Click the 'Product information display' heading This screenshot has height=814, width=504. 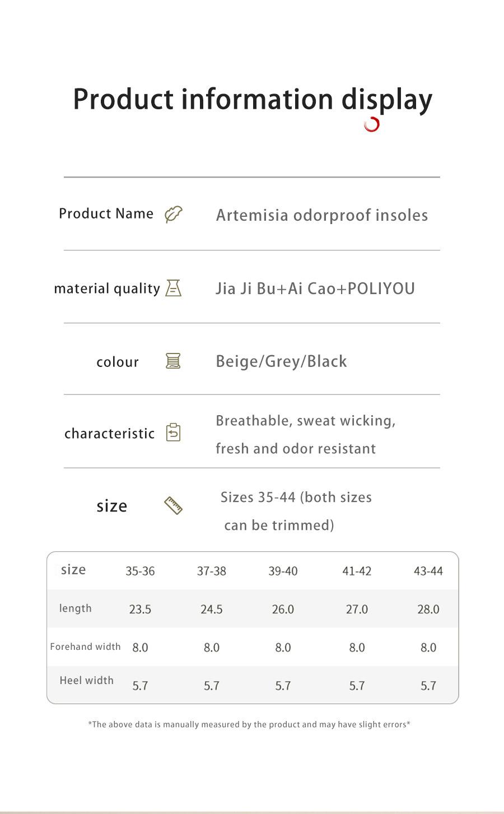click(253, 100)
